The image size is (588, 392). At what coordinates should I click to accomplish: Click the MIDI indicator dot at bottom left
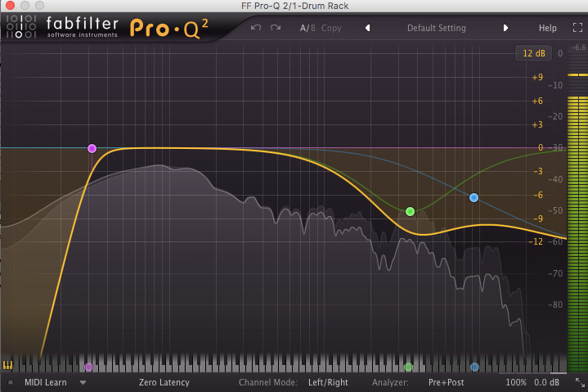[11, 383]
